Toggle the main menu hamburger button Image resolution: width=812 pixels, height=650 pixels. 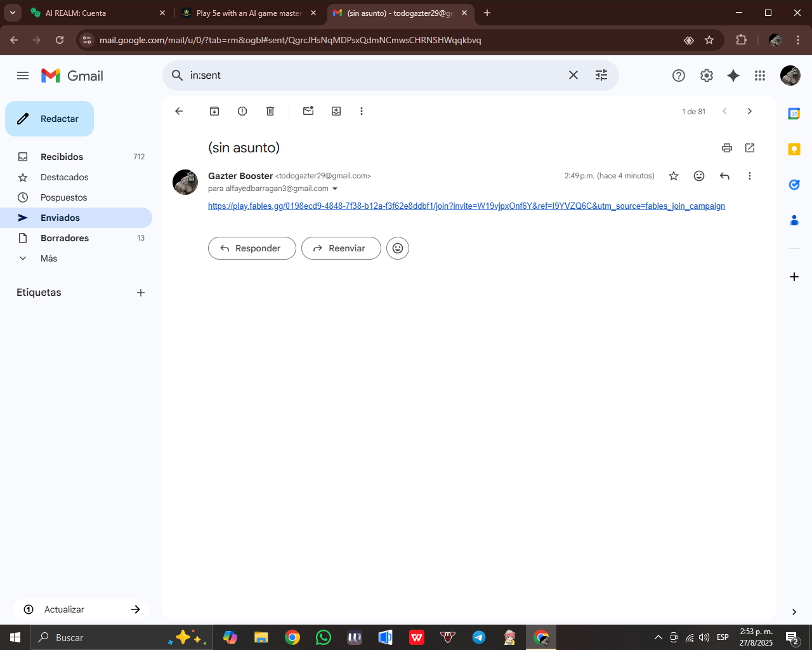(23, 76)
